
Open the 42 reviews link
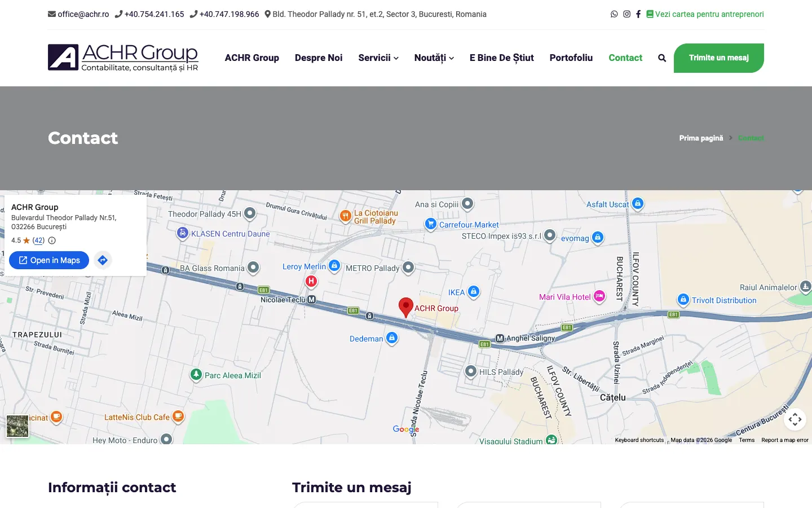point(38,240)
